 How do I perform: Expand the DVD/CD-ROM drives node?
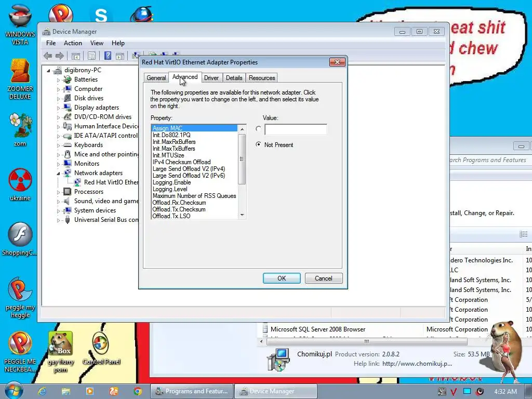click(58, 117)
